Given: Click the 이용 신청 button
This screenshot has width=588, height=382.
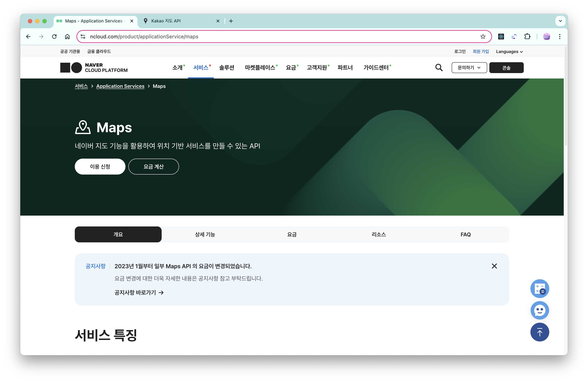Looking at the screenshot, I should [100, 167].
